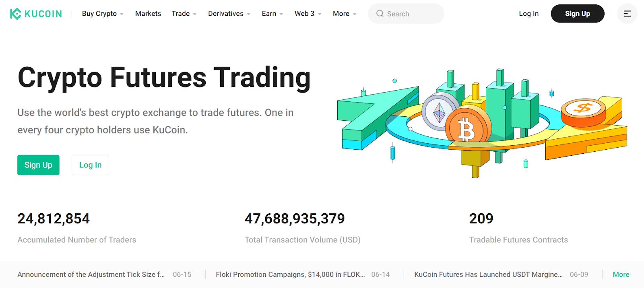Click the 06-14 announcement date
The image size is (644, 299).
380,274
